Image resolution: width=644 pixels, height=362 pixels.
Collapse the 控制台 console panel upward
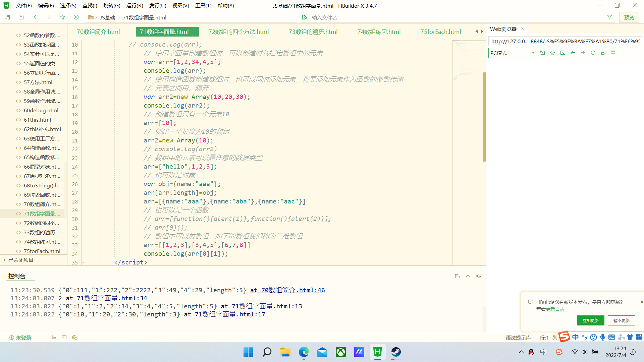pos(468,276)
